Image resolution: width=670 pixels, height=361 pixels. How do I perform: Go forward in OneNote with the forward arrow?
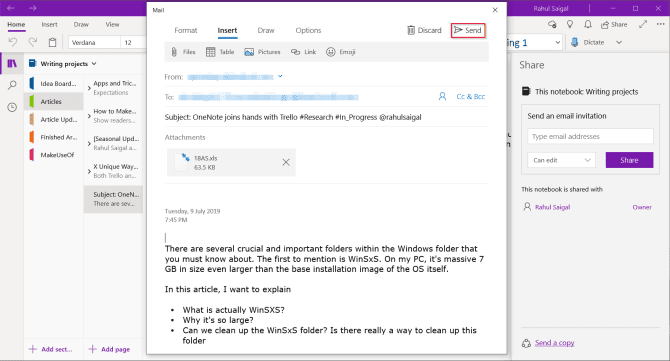[32, 8]
